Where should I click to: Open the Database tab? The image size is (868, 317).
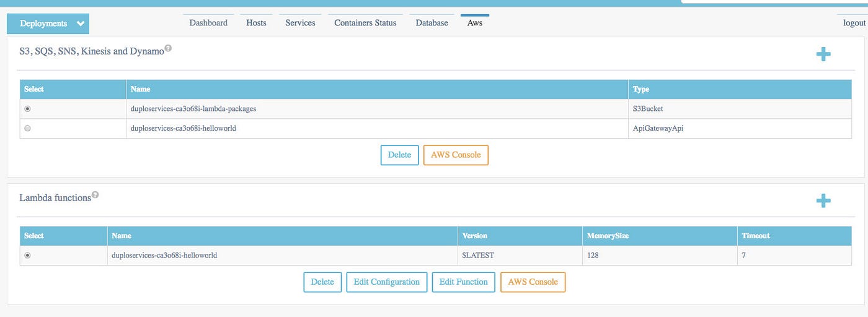[432, 23]
